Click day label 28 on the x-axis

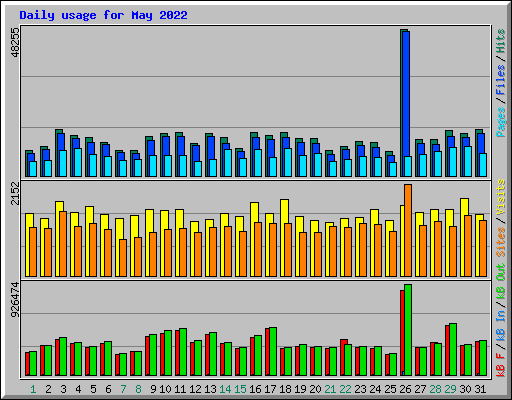click(x=435, y=389)
